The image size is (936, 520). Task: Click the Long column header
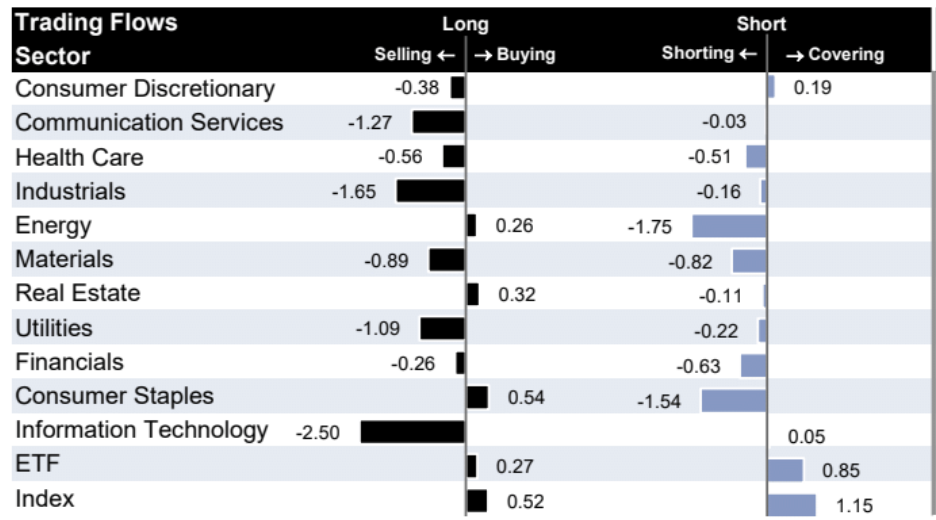pyautogui.click(x=465, y=24)
